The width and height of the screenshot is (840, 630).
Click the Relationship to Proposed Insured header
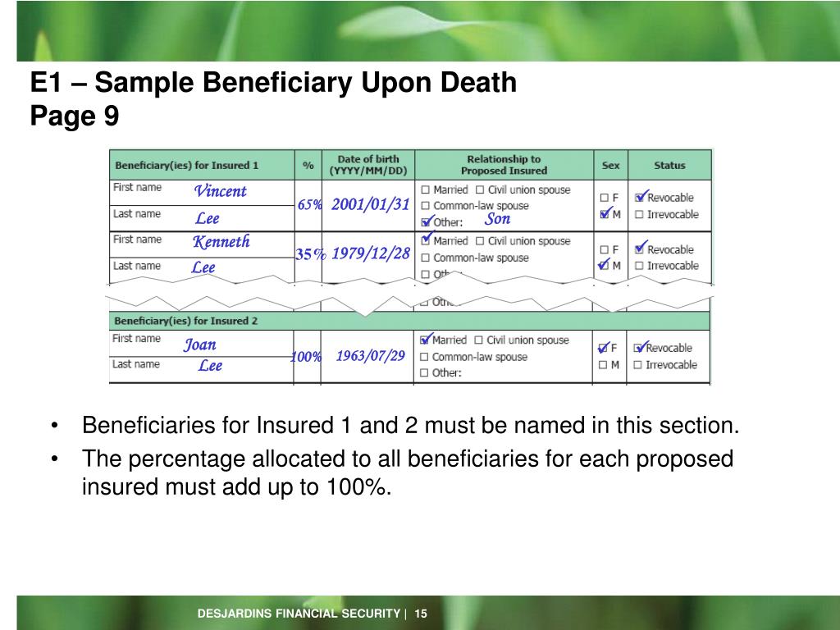504,165
